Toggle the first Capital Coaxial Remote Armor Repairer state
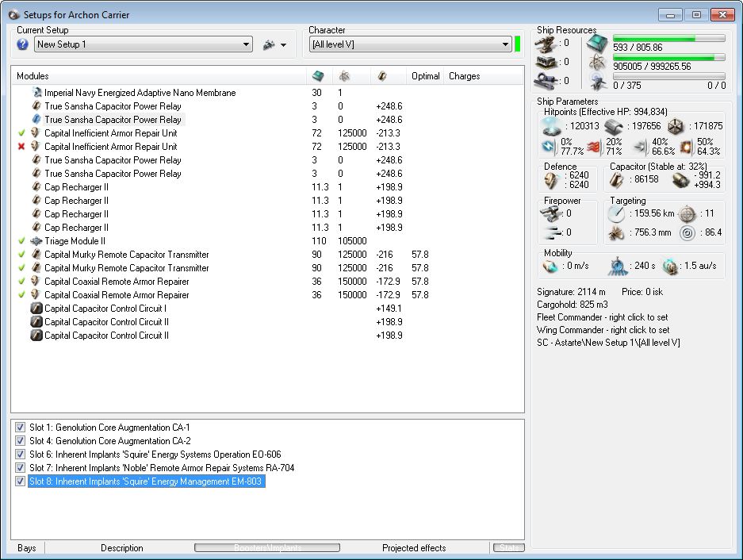 [21, 281]
